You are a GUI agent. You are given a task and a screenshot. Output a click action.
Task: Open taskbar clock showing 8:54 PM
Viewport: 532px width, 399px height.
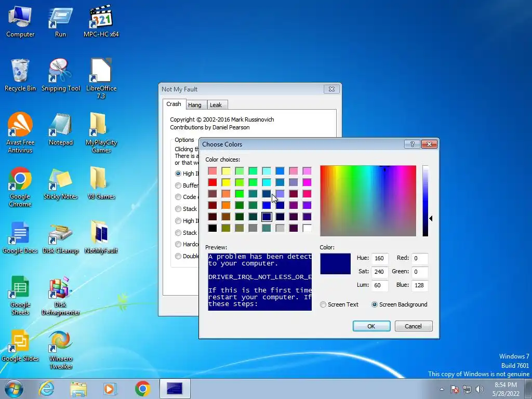point(506,389)
